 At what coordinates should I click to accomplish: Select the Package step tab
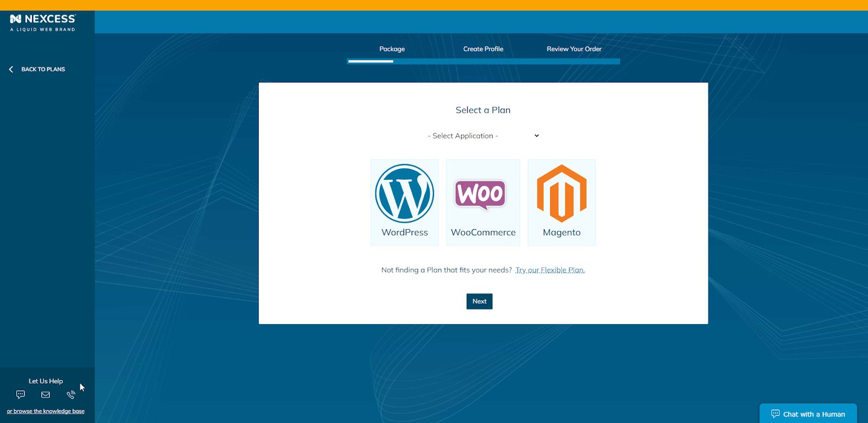(x=392, y=49)
